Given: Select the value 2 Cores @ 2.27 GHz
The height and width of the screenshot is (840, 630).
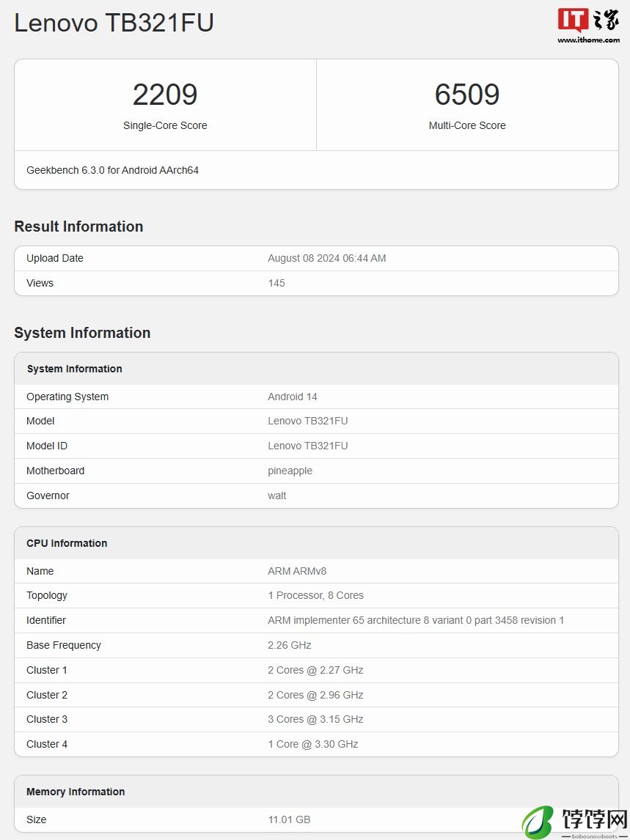Looking at the screenshot, I should click(x=316, y=670).
